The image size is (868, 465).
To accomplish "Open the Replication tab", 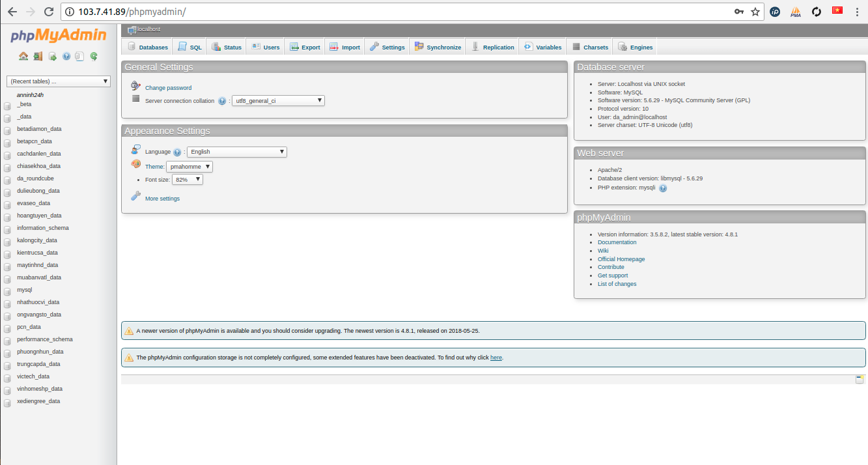I will click(493, 47).
